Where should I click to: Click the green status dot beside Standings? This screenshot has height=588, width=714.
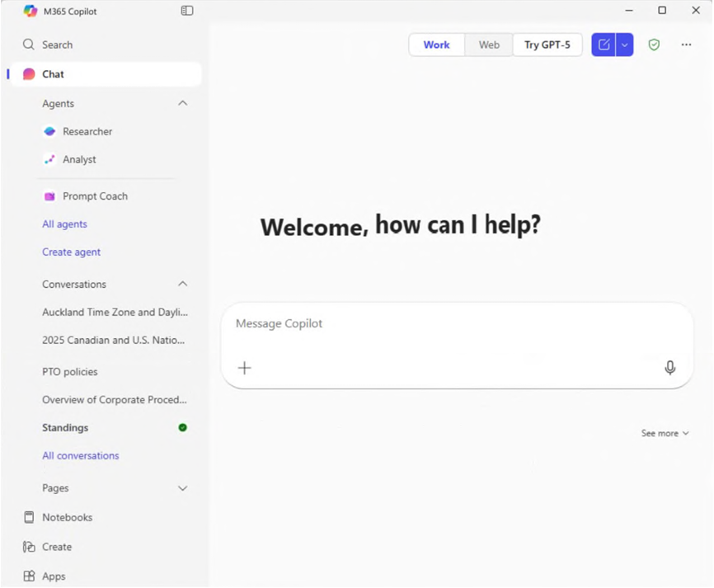click(x=182, y=427)
